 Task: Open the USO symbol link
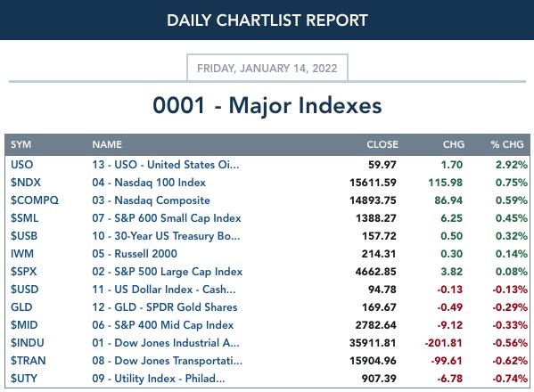[x=21, y=165]
